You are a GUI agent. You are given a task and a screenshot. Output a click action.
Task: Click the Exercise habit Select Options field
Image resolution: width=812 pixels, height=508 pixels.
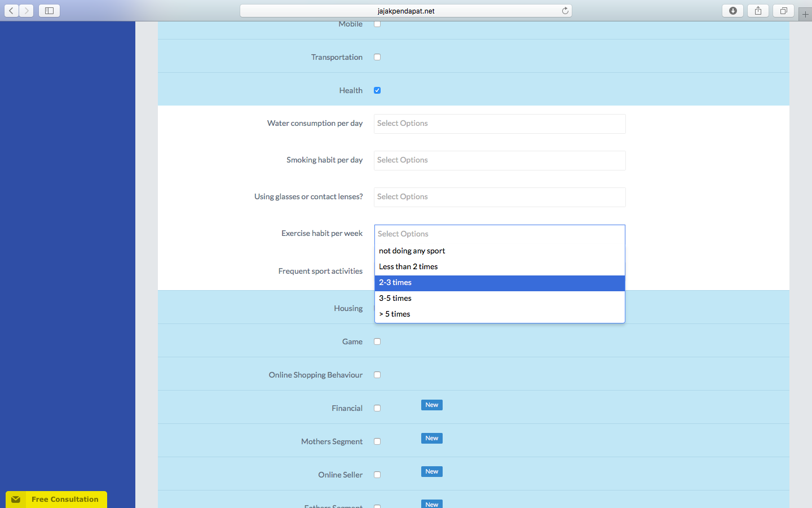(500, 234)
